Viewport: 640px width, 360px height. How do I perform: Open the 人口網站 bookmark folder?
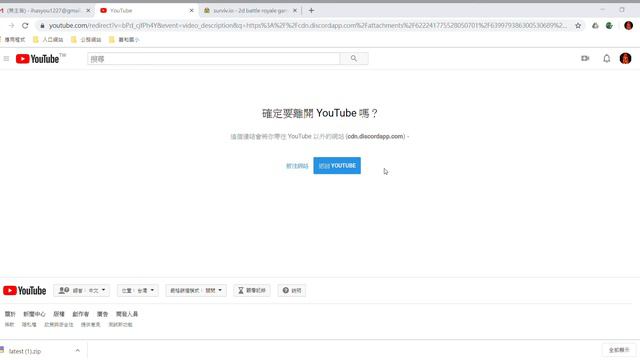[48, 40]
